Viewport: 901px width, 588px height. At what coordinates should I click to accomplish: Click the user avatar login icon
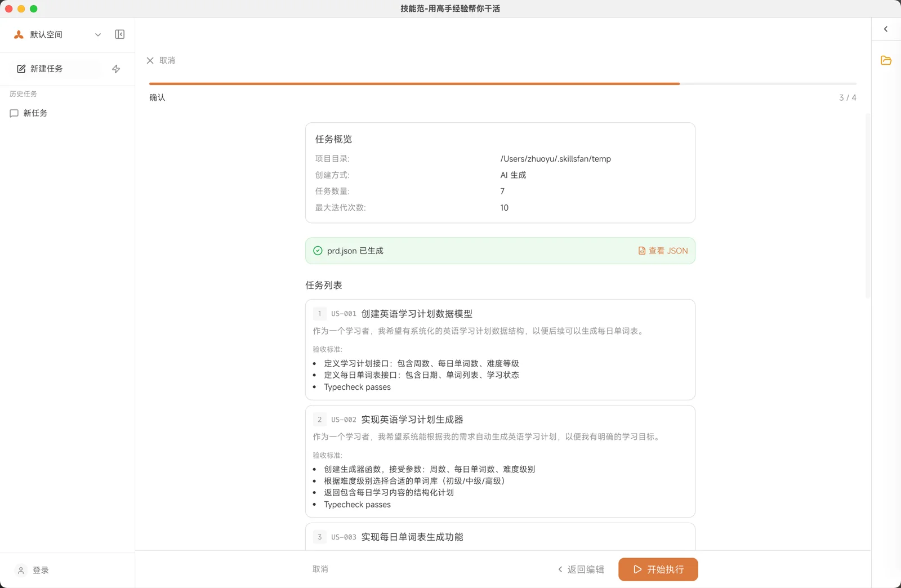point(21,570)
